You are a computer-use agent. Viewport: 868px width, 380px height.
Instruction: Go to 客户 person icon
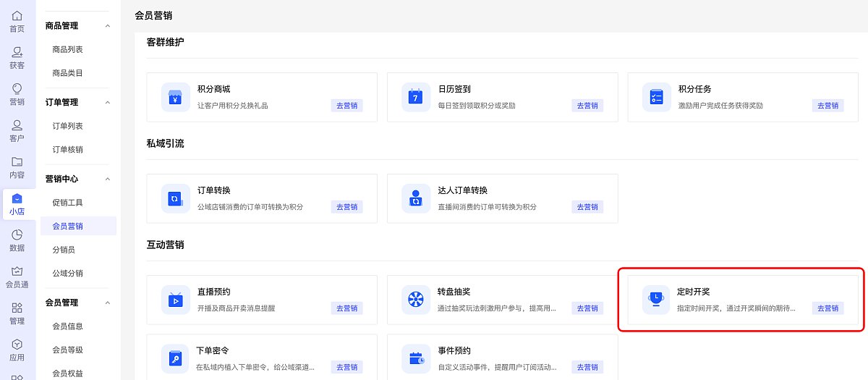pos(17,125)
